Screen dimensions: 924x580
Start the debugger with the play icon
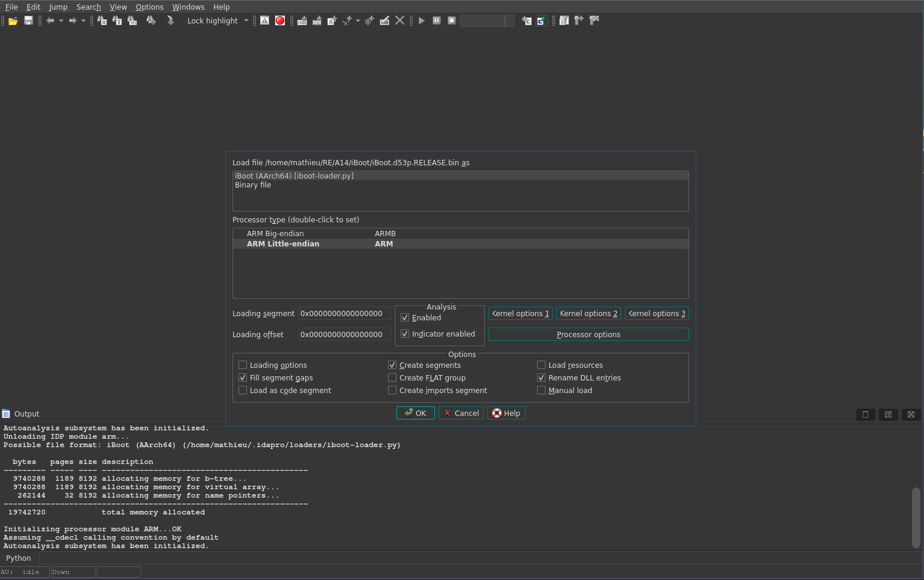coord(422,20)
